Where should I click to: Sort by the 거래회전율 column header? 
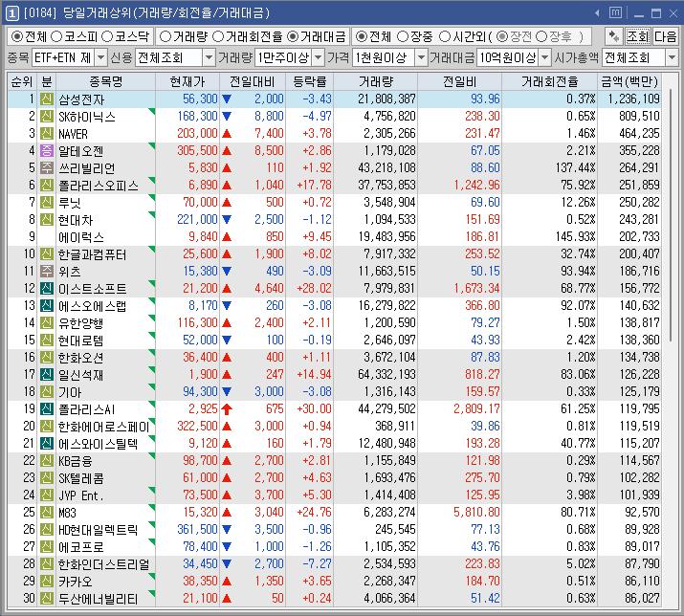(x=550, y=81)
